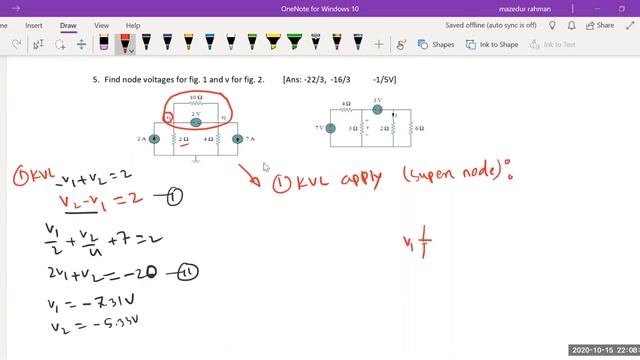Pick the white-capped pen
640x360 pixels.
point(231,42)
